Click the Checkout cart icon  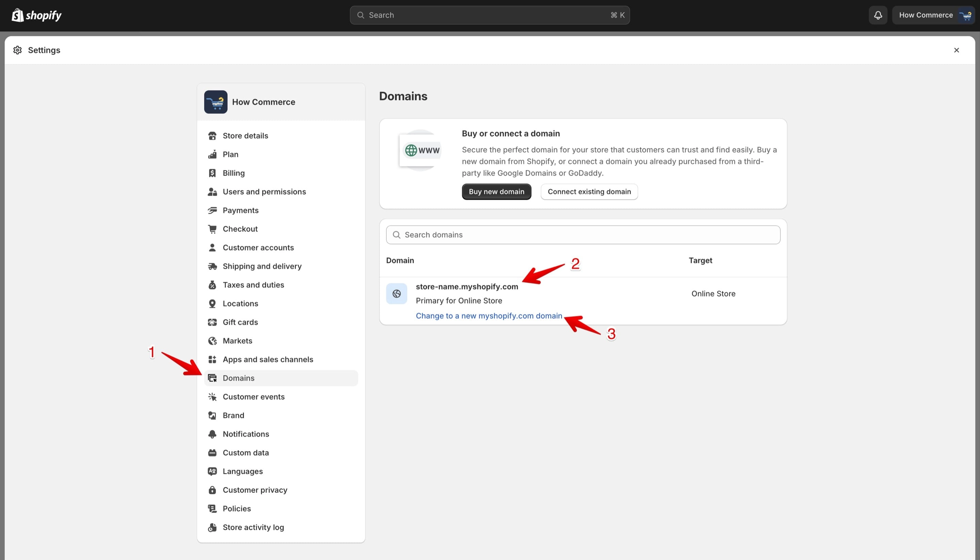coord(212,229)
